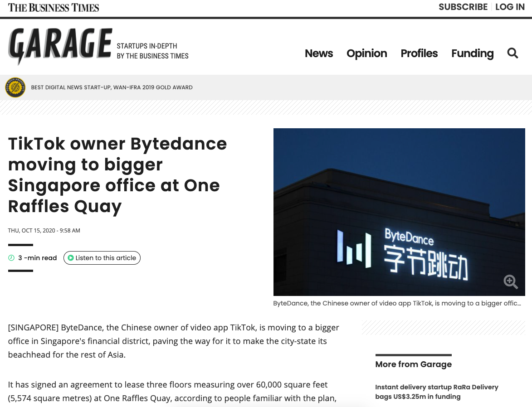The width and height of the screenshot is (532, 407).
Task: Play audio via green play icon
Action: point(71,258)
